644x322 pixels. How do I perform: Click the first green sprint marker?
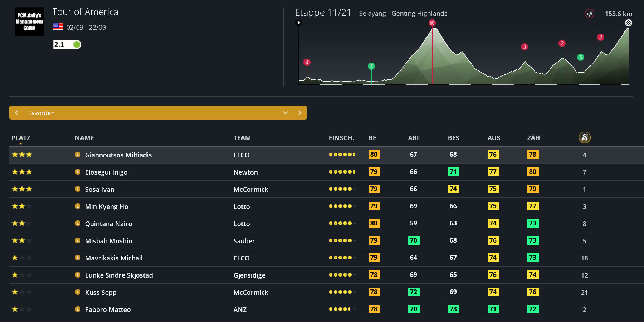coord(371,66)
